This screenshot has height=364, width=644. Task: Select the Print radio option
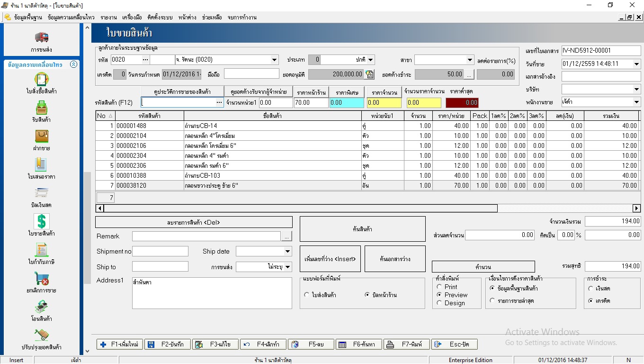[439, 287]
